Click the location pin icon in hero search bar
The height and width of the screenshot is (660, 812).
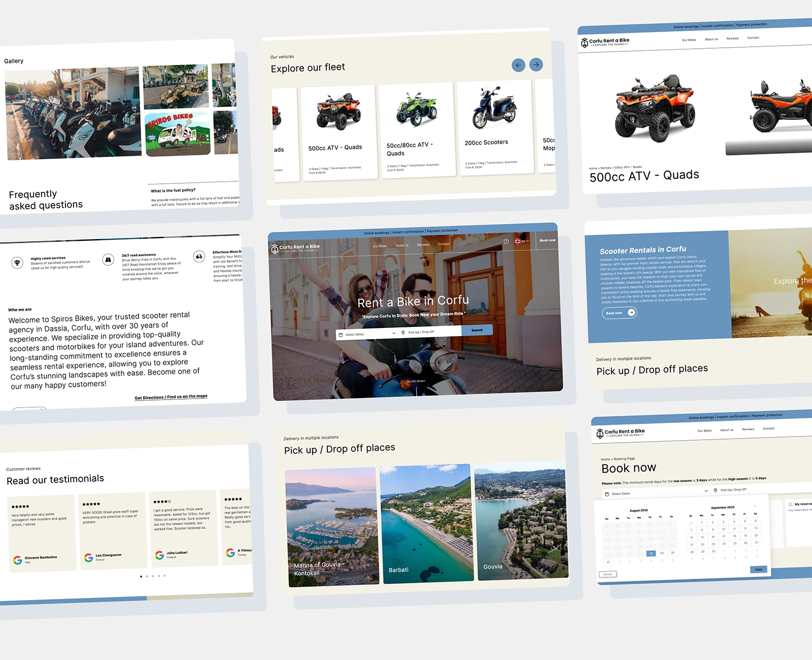[403, 333]
